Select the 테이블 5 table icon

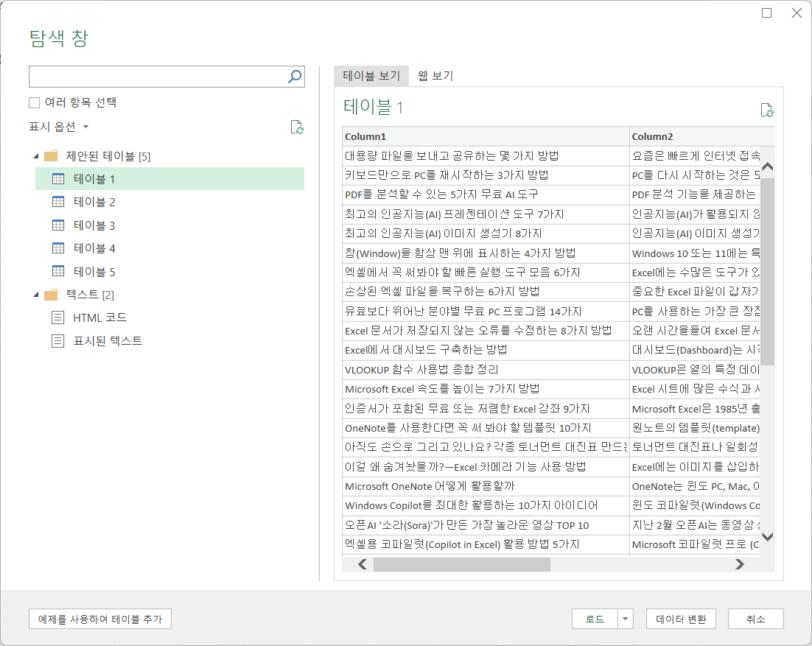coord(59,270)
